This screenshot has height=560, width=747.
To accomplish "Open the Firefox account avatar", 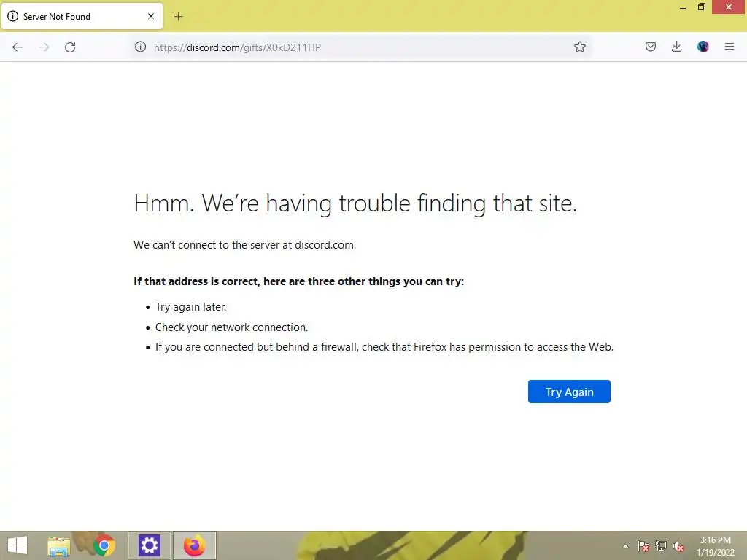I will click(x=703, y=47).
